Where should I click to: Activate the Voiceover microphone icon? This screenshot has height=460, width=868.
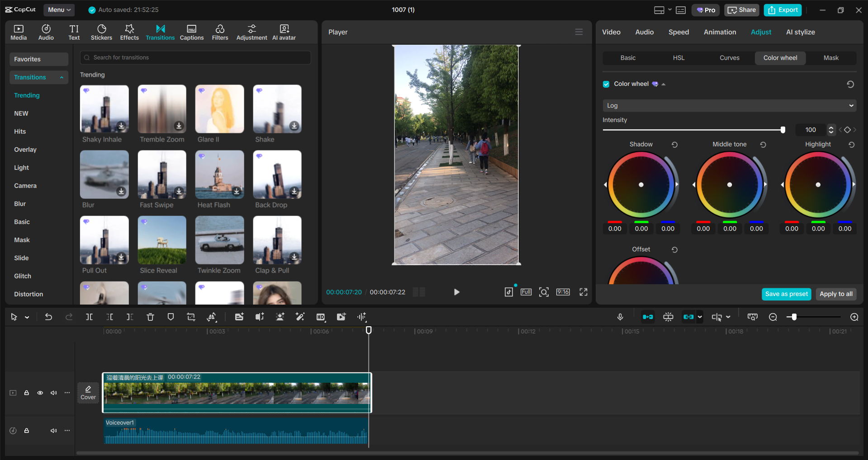pyautogui.click(x=620, y=317)
